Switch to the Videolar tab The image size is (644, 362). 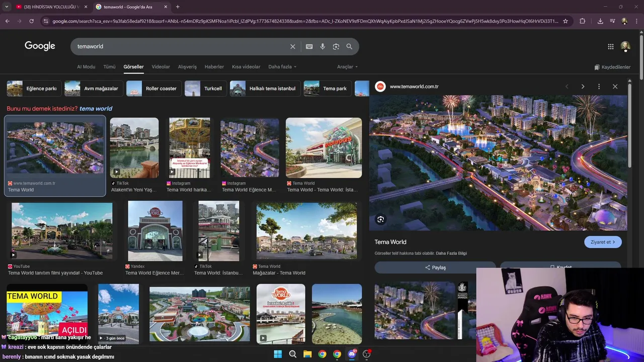pos(161,67)
